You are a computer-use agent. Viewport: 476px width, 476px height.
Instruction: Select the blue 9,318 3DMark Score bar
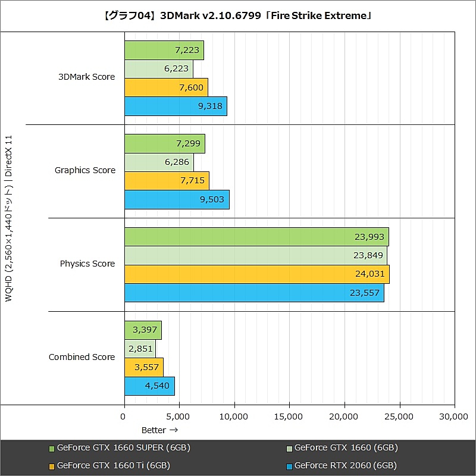click(176, 105)
